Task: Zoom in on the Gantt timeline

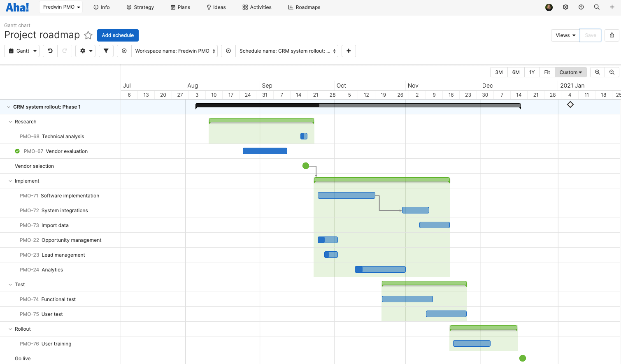Action: 598,72
